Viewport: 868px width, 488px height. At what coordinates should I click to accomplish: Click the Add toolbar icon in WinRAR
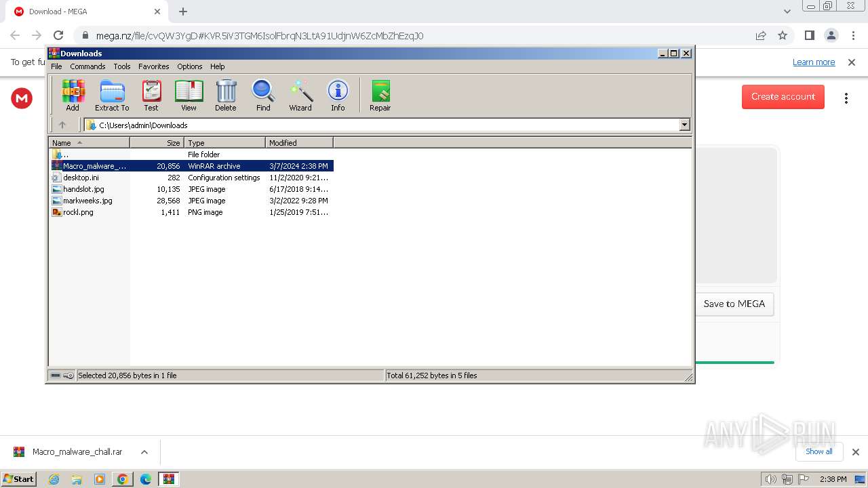coord(73,95)
